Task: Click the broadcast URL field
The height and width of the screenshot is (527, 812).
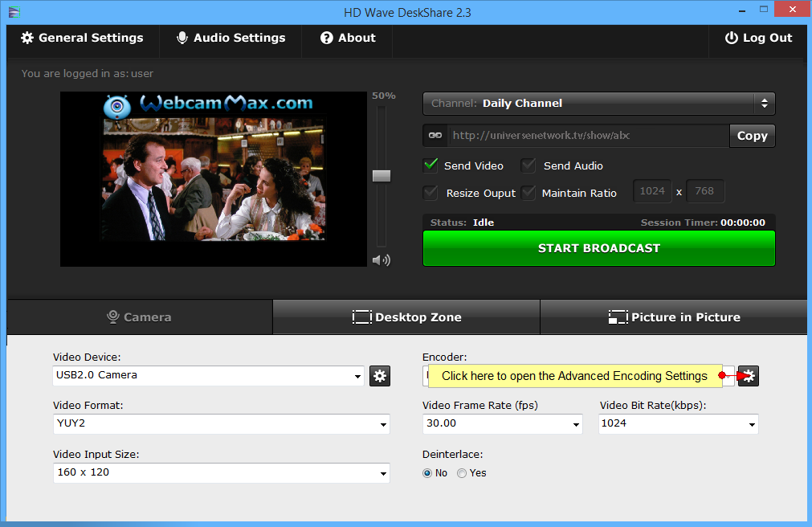Action: point(588,136)
